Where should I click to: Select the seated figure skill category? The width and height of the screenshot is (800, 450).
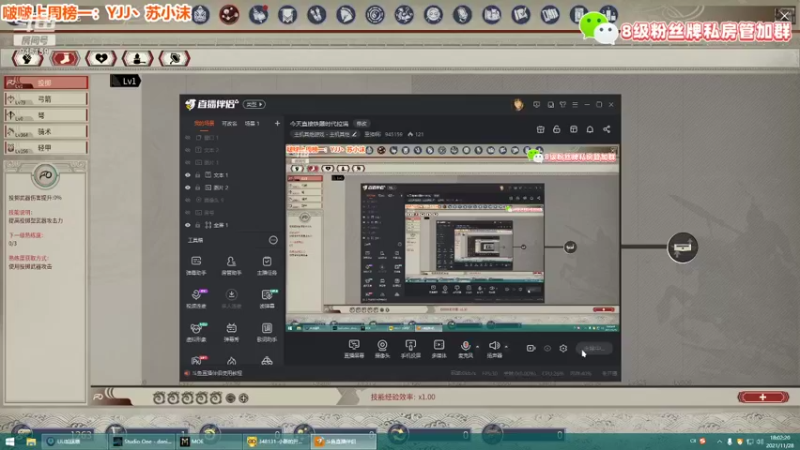(x=138, y=58)
